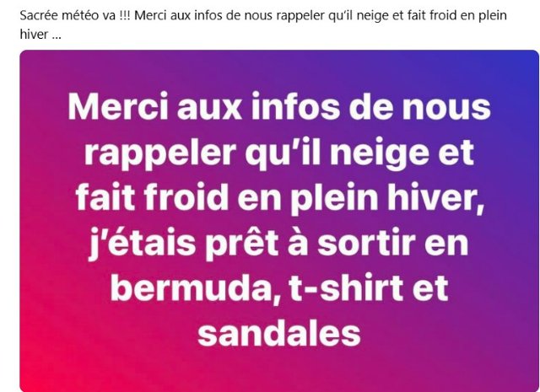Click the image line 'fait froid en plein hiver,'

coord(279,197)
